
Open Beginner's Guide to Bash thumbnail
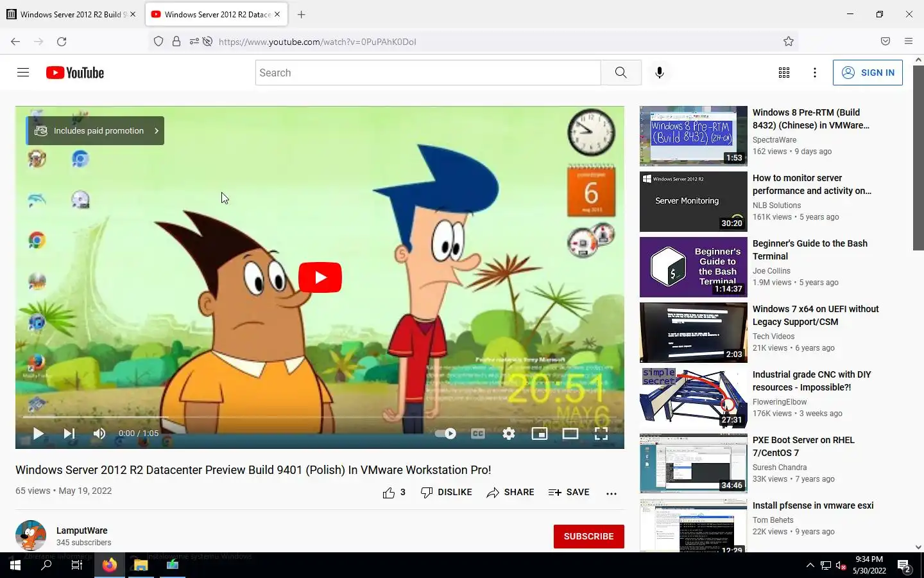[694, 267]
